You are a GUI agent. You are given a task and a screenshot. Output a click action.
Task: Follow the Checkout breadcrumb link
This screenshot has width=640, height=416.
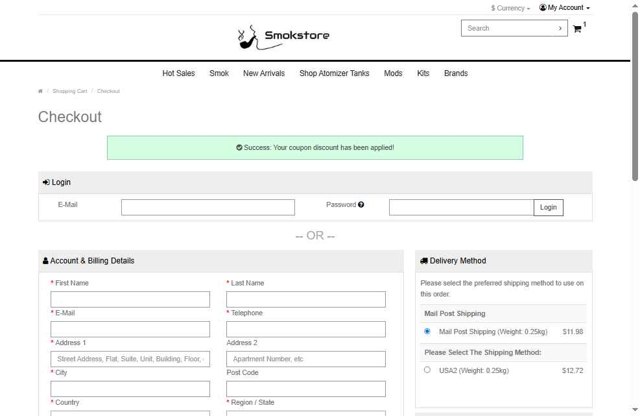pos(108,91)
